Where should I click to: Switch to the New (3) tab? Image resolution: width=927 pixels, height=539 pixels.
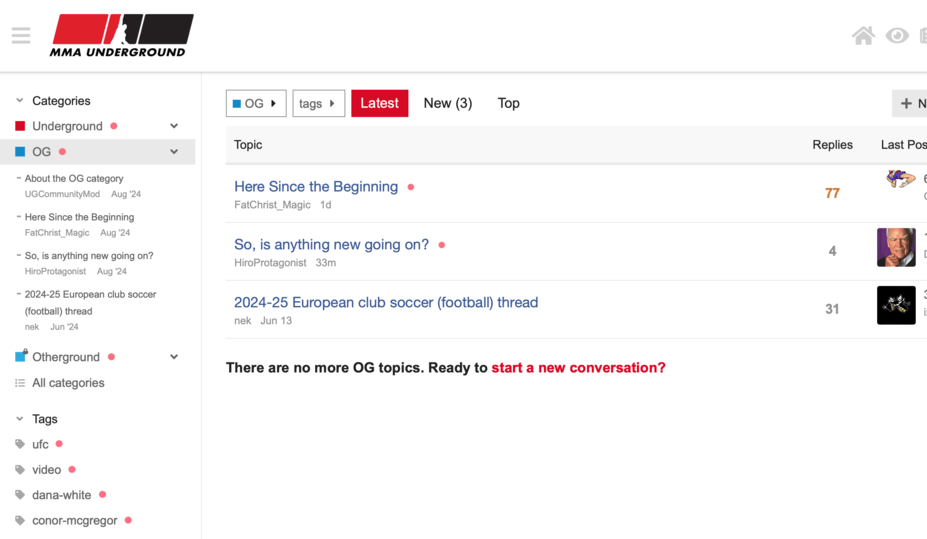[x=448, y=103]
